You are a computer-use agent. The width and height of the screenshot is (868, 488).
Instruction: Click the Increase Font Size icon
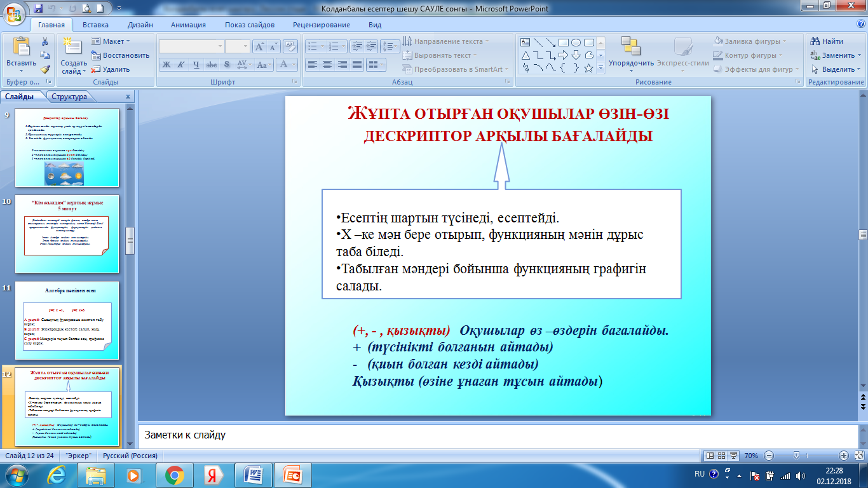(259, 46)
